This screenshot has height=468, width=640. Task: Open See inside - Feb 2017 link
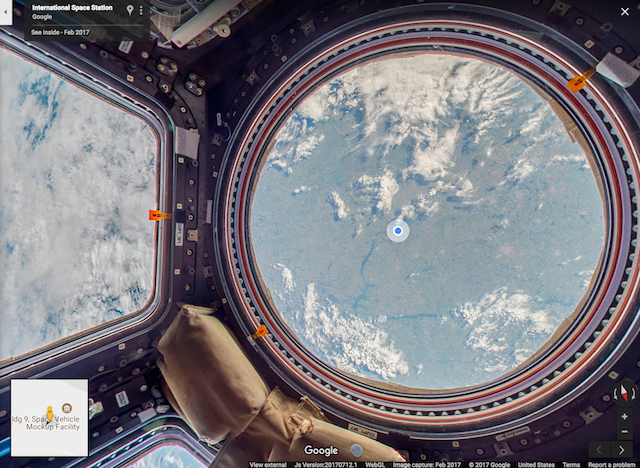click(62, 32)
